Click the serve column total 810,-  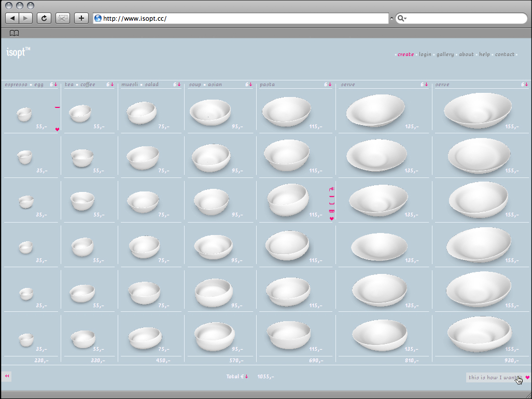click(x=412, y=361)
